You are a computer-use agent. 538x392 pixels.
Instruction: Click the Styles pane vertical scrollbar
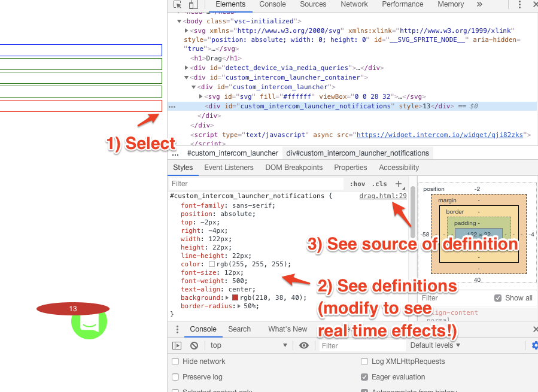click(x=413, y=212)
